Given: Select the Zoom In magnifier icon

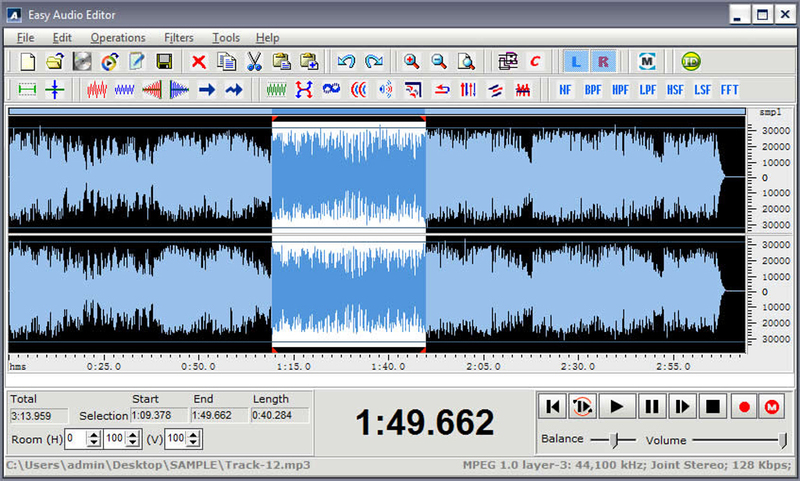Looking at the screenshot, I should pos(411,62).
